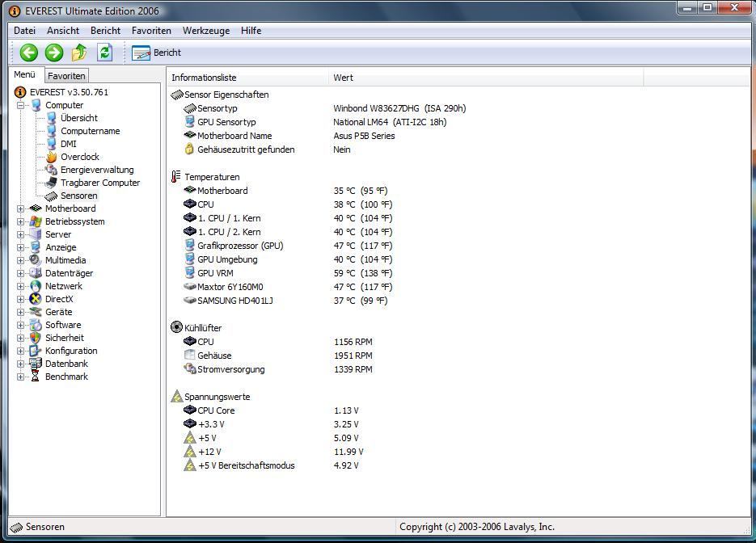The height and width of the screenshot is (543, 756).
Task: Click the Betriebssystem Windows flag icon
Action: coord(36,221)
